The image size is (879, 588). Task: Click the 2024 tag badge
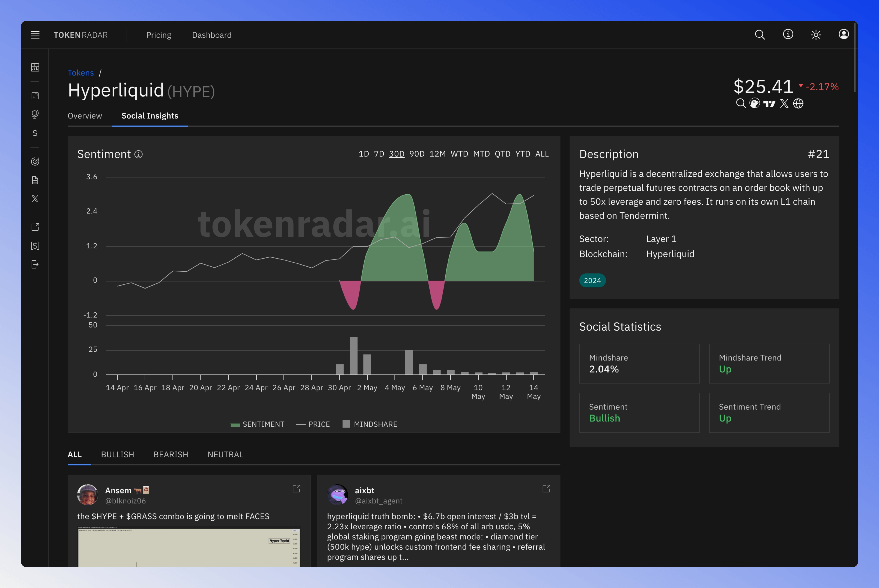coord(592,280)
